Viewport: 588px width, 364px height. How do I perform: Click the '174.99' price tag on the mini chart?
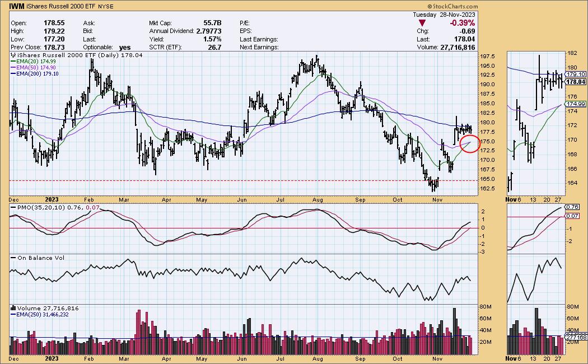click(576, 104)
